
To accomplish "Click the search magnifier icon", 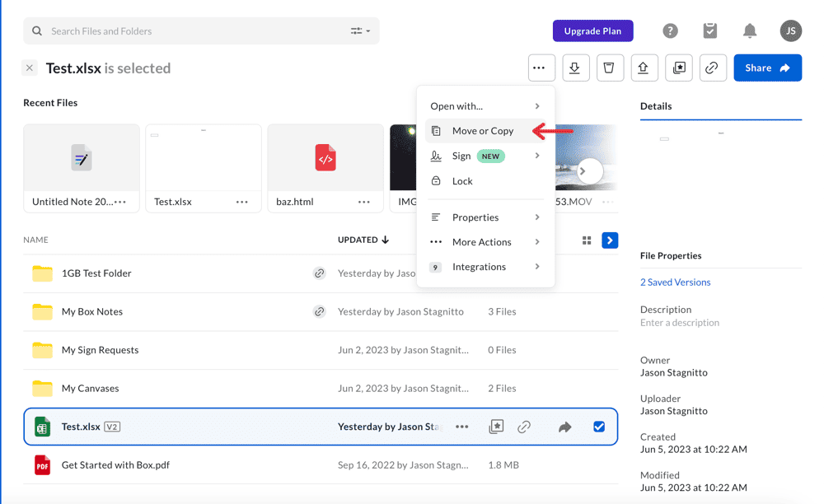I will (x=37, y=31).
